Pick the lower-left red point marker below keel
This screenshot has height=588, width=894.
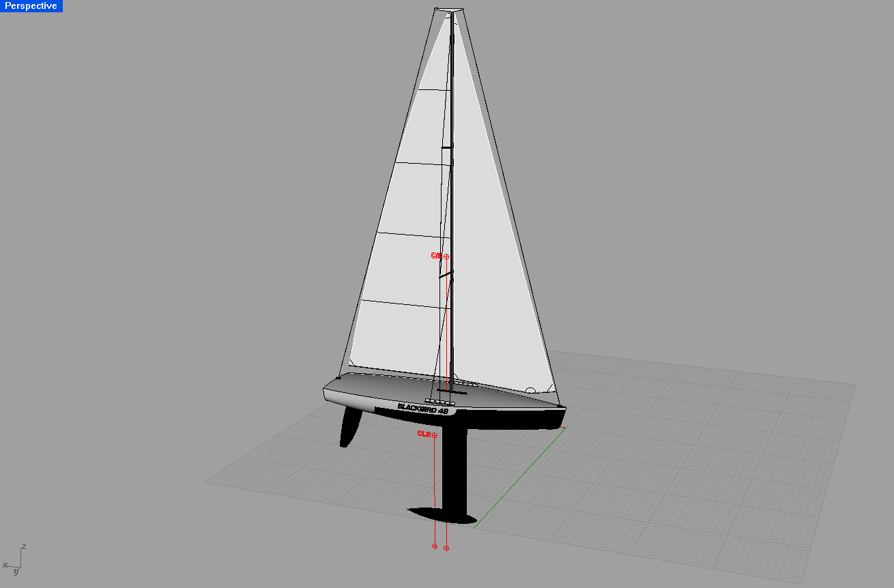(435, 546)
